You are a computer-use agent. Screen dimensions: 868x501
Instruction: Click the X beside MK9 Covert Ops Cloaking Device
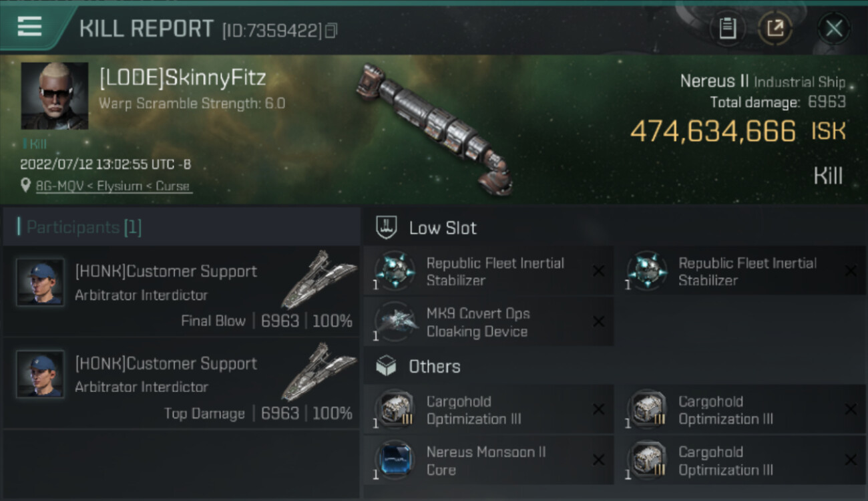click(598, 322)
